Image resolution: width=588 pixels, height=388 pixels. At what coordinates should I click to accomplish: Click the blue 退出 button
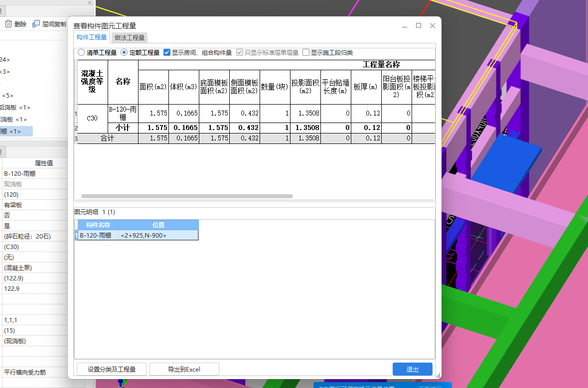click(x=413, y=369)
